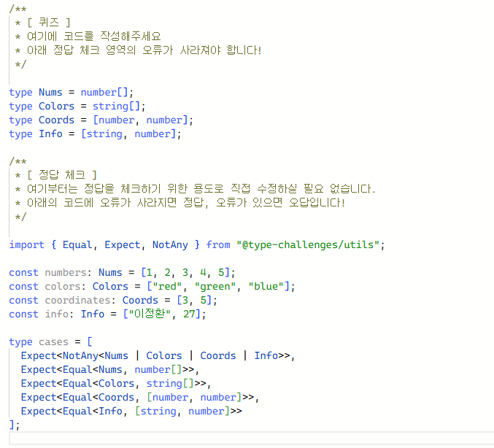The width and height of the screenshot is (494, 448).
Task: Click "number[]" in the type Nums declaration
Action: click(x=104, y=93)
